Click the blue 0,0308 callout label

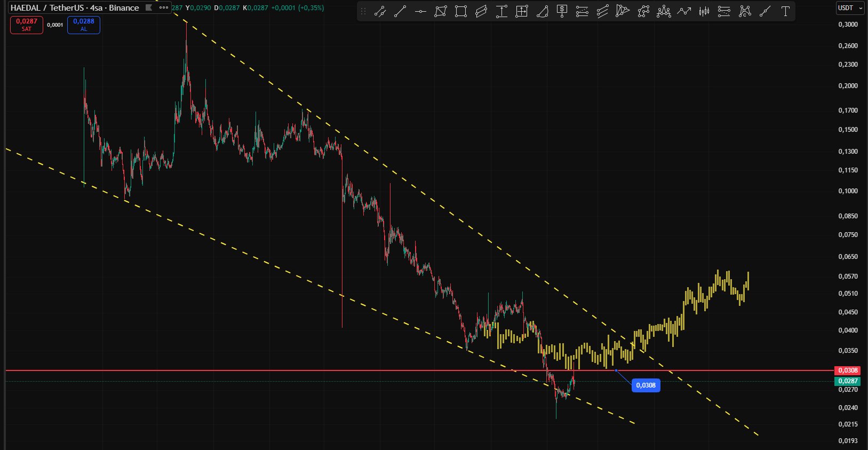click(646, 385)
